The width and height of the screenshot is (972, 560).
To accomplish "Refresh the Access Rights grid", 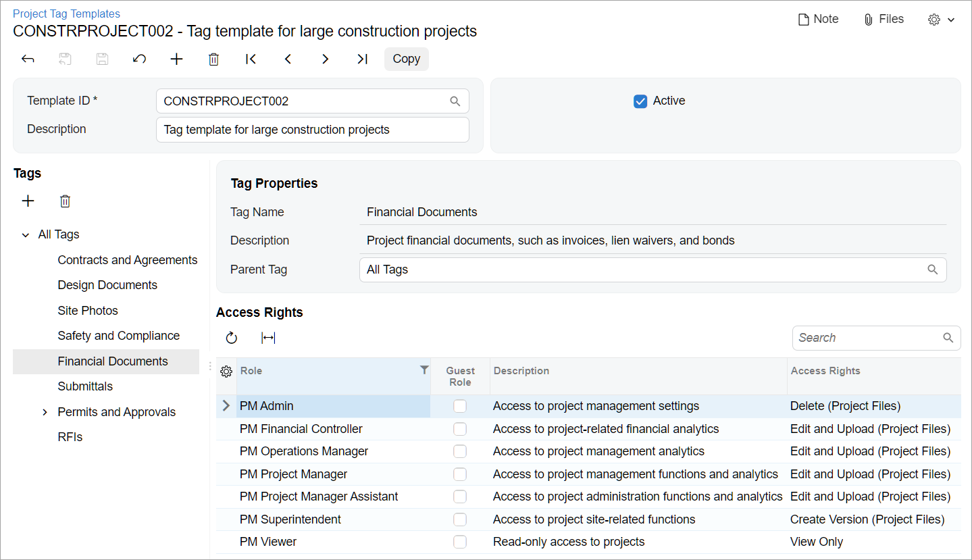I will click(x=232, y=338).
